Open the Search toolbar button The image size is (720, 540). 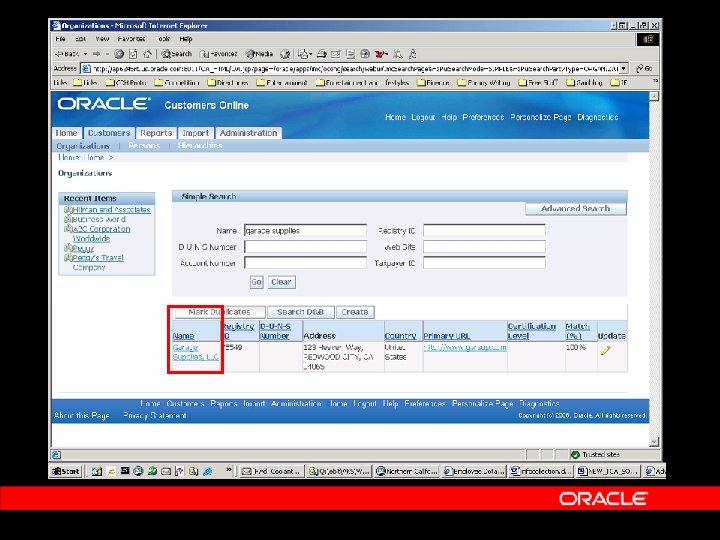(176, 54)
